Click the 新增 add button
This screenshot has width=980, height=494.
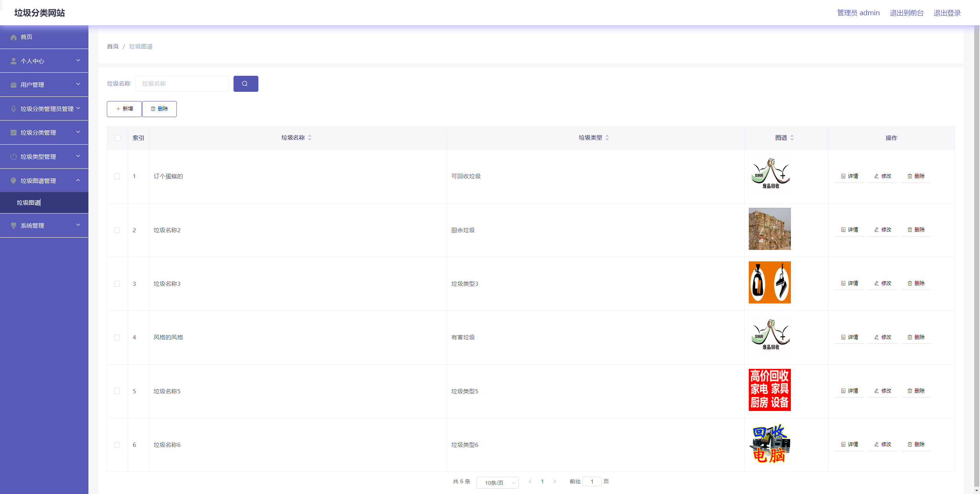point(124,109)
